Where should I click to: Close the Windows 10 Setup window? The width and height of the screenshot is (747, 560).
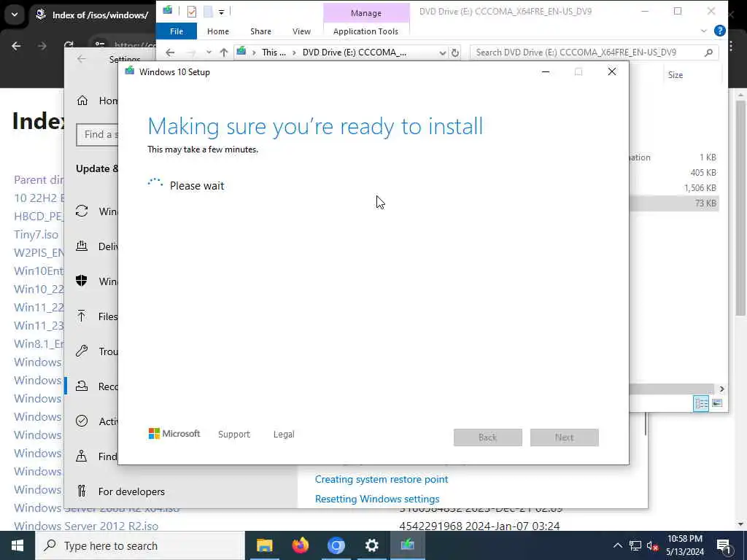(x=612, y=72)
